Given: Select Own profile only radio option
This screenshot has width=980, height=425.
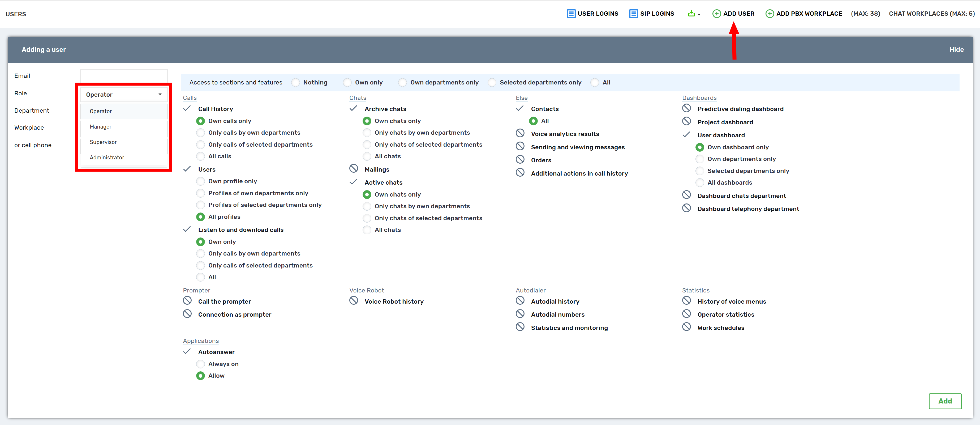Looking at the screenshot, I should click(x=200, y=181).
